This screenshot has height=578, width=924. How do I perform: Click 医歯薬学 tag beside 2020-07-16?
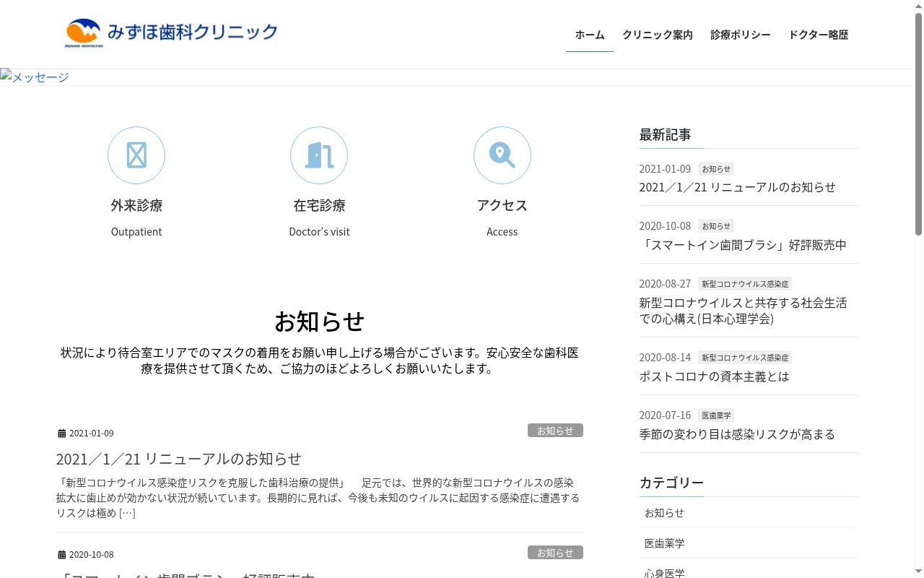point(716,415)
